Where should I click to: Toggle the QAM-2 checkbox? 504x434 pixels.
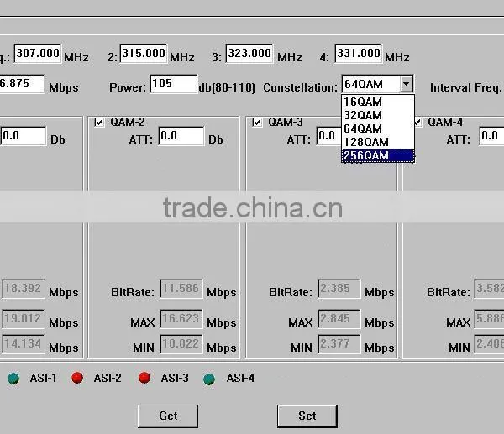99,122
